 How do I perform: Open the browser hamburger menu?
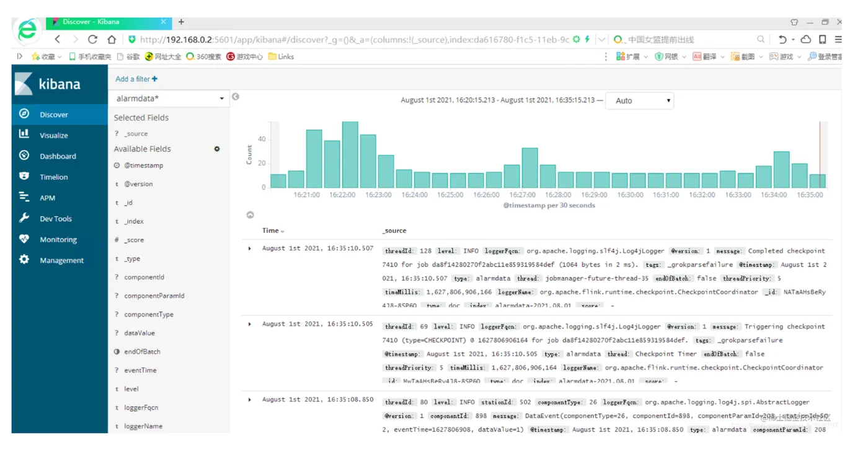(838, 39)
